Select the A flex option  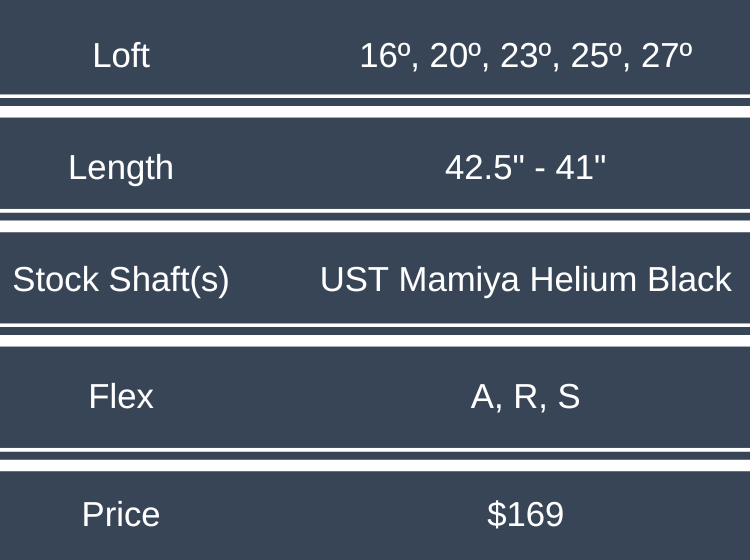point(484,397)
